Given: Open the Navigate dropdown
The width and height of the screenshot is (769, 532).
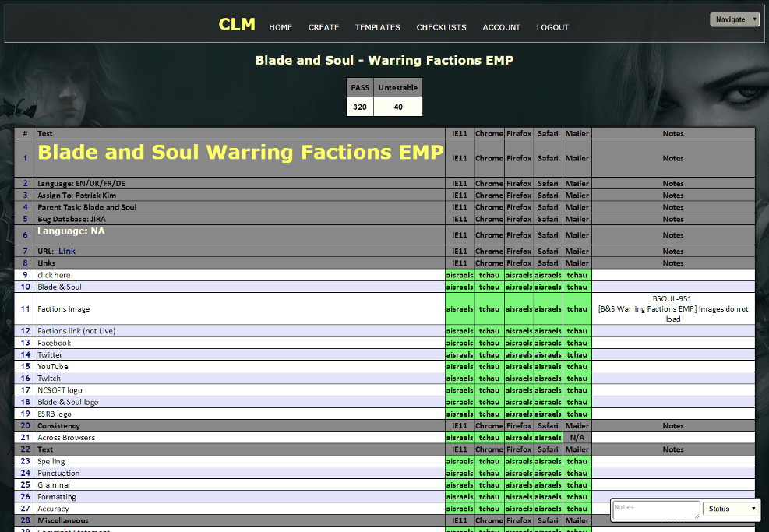Looking at the screenshot, I should tap(735, 19).
